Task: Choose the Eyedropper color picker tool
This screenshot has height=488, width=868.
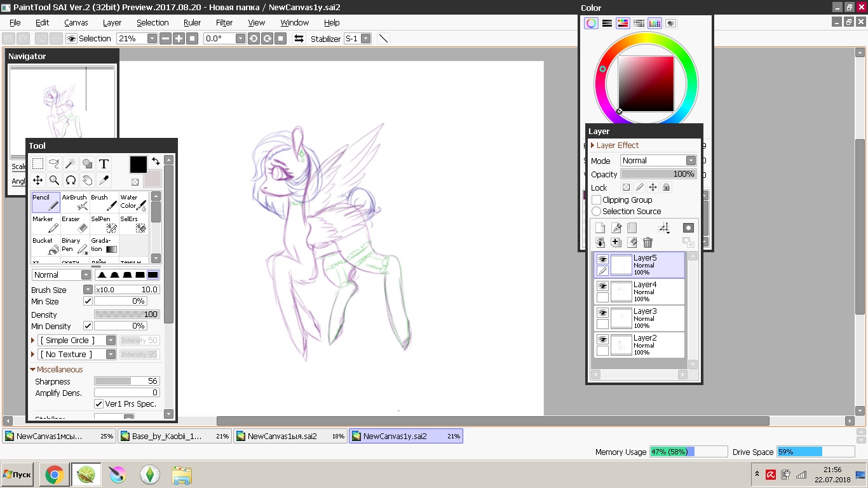Action: [x=104, y=180]
